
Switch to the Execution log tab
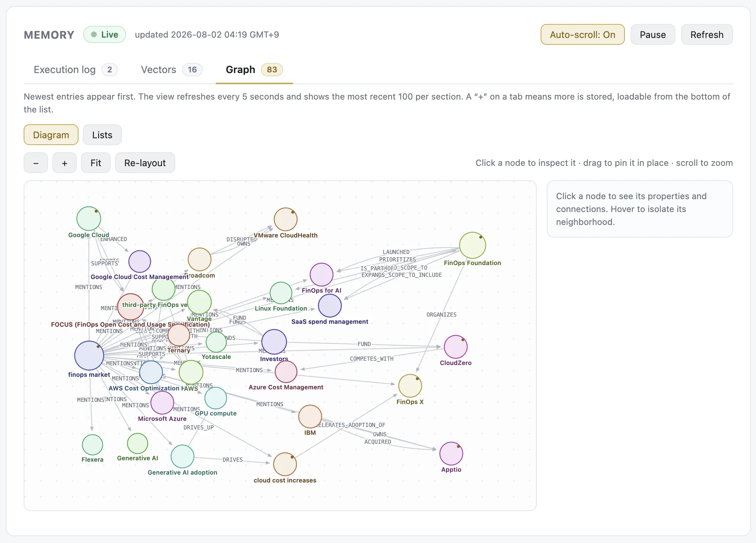coord(75,69)
